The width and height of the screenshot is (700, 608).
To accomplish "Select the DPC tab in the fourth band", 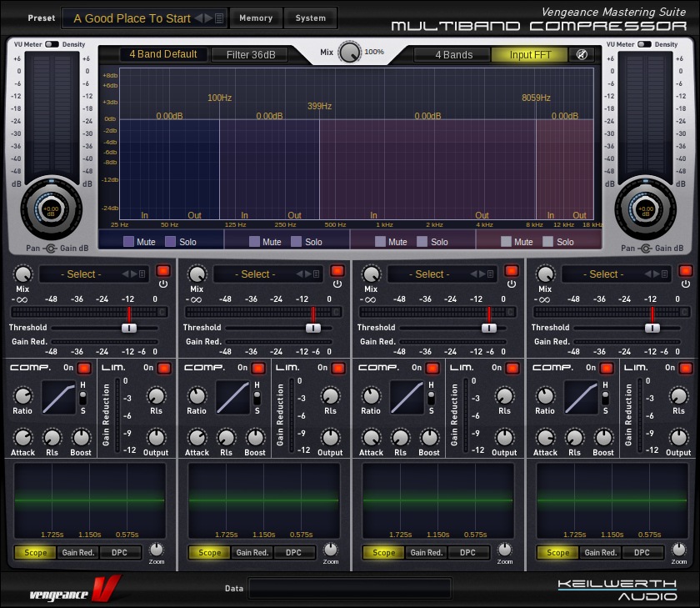I will 642,552.
